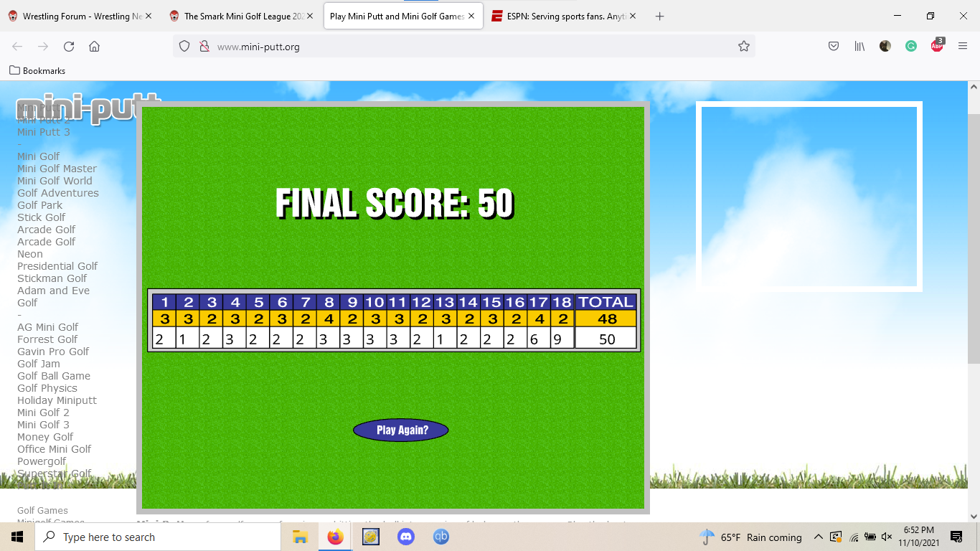Open the Mini Golf Master link
This screenshot has width=980, height=551.
[57, 169]
